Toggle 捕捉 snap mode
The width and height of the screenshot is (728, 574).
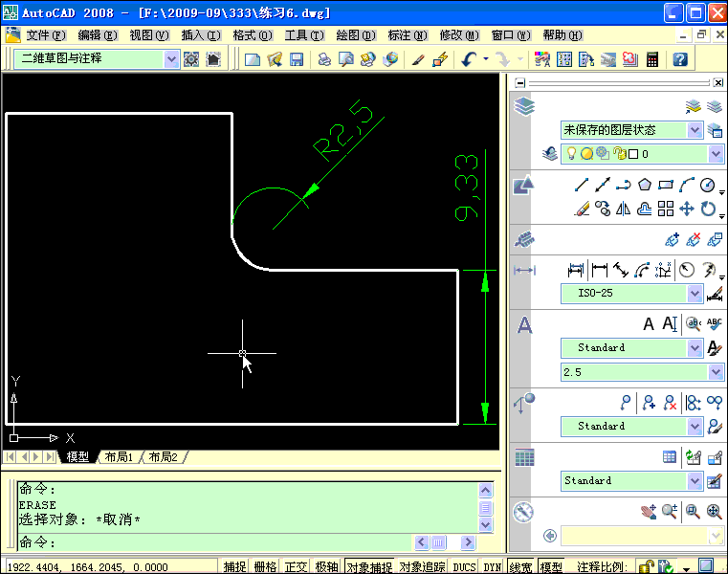tap(234, 567)
